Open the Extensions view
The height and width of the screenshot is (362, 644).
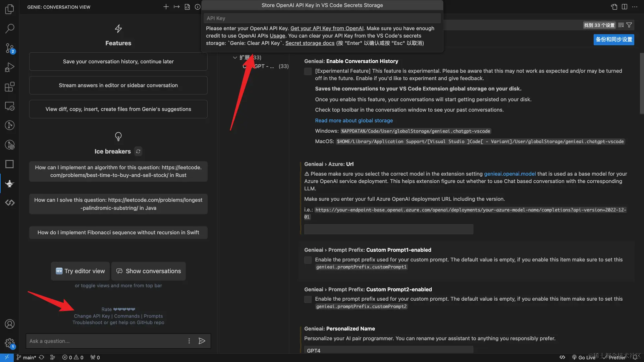10,87
